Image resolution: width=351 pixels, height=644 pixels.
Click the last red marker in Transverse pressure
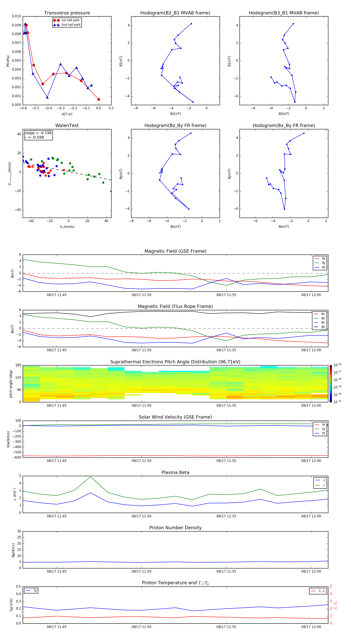point(99,100)
